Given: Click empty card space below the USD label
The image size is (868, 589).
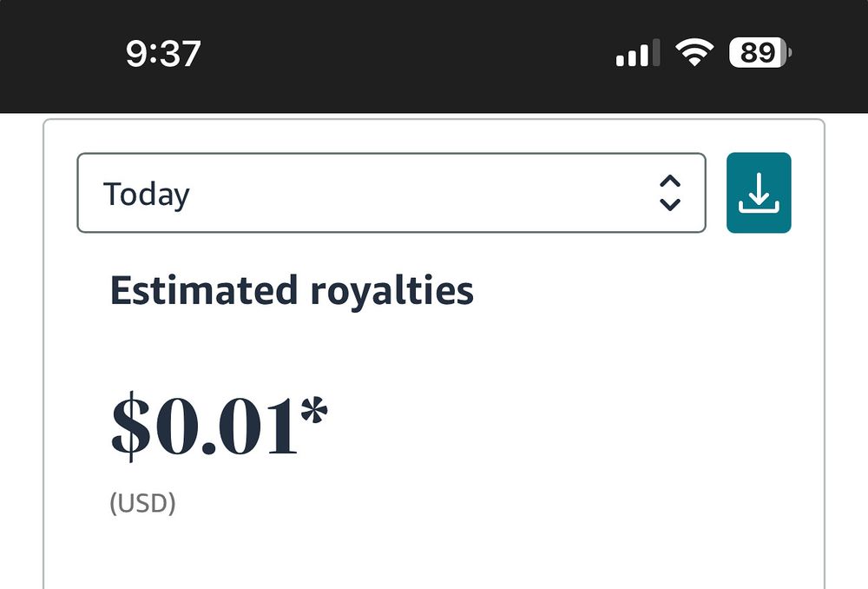Looking at the screenshot, I should [x=434, y=554].
